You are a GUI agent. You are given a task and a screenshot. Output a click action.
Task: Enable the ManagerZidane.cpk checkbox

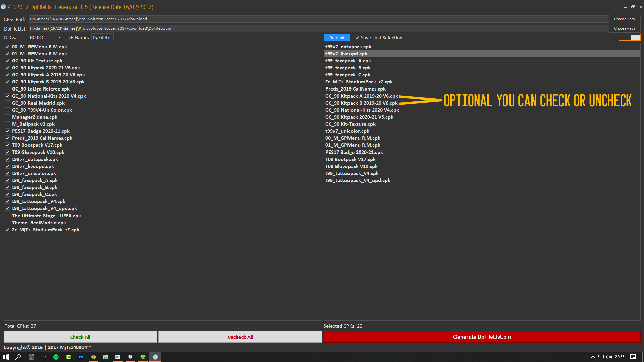7,117
